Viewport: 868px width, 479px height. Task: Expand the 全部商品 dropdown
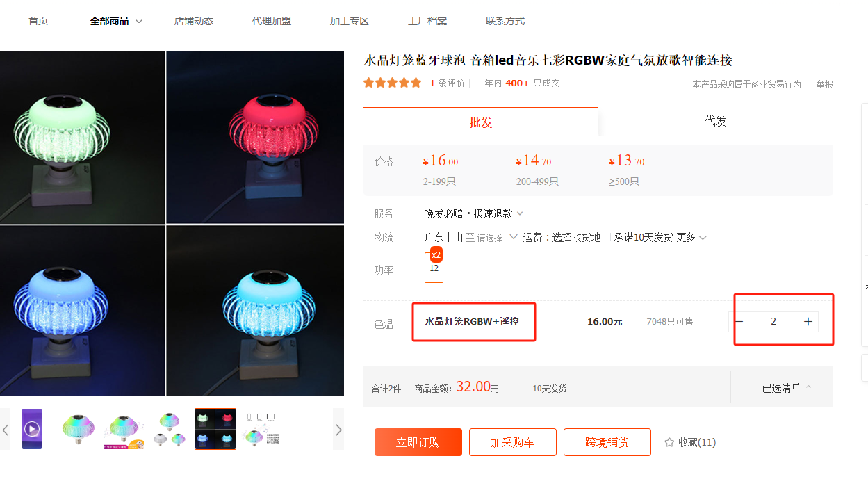[x=117, y=21]
